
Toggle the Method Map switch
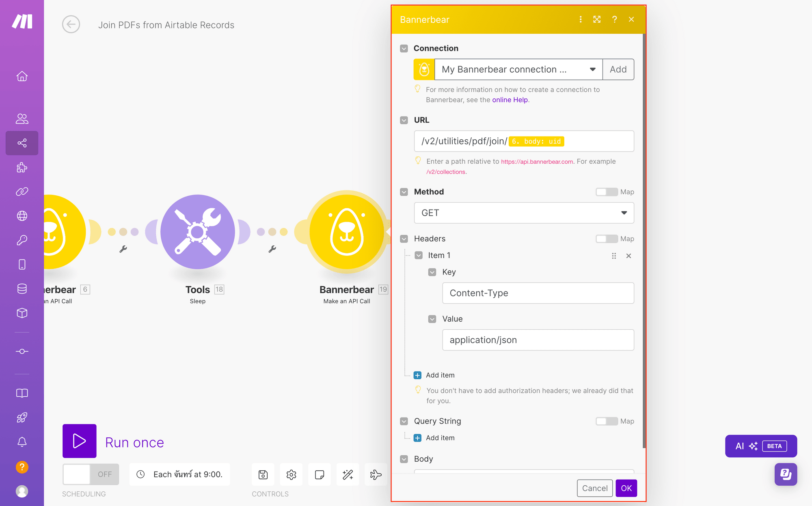pyautogui.click(x=606, y=192)
